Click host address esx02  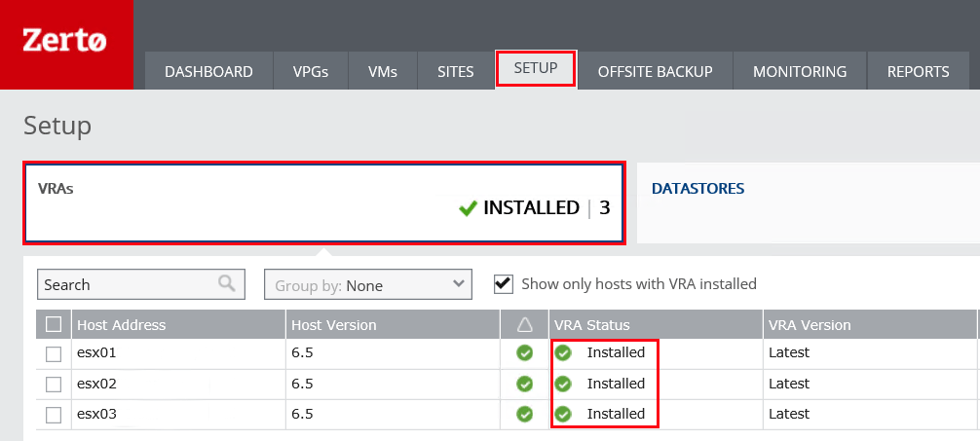96,384
